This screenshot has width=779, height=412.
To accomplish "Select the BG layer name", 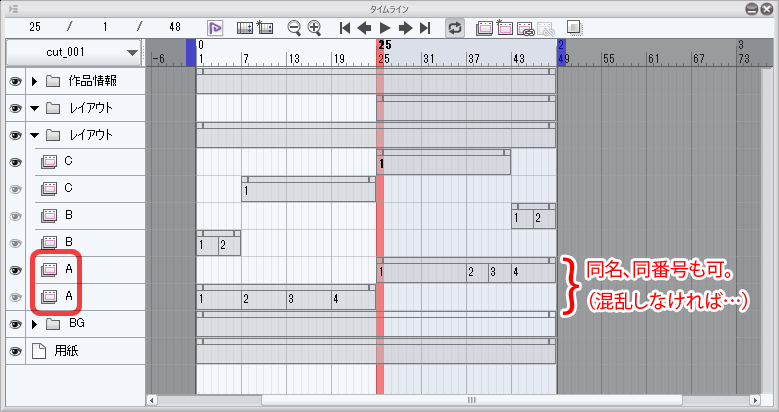I will [77, 324].
